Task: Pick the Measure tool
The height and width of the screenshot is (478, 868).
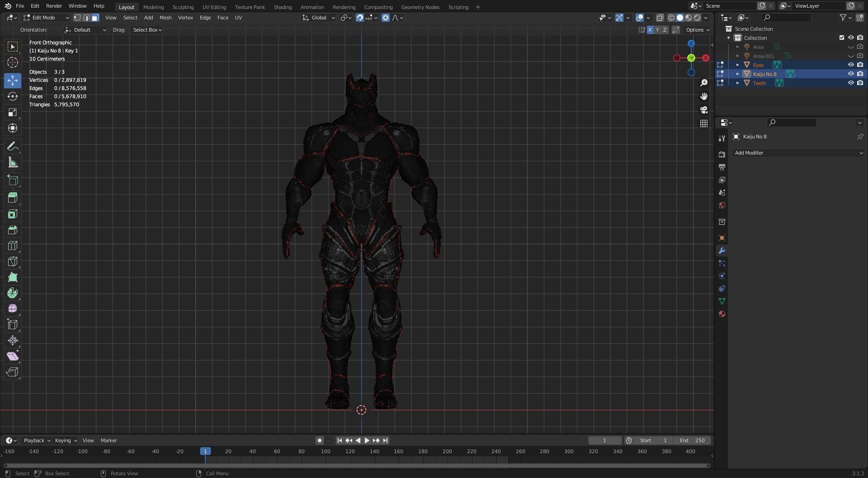Action: pyautogui.click(x=13, y=163)
